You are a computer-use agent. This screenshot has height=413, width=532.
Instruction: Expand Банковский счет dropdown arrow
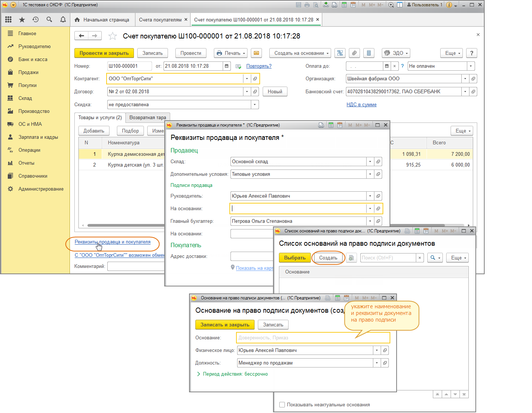point(465,91)
